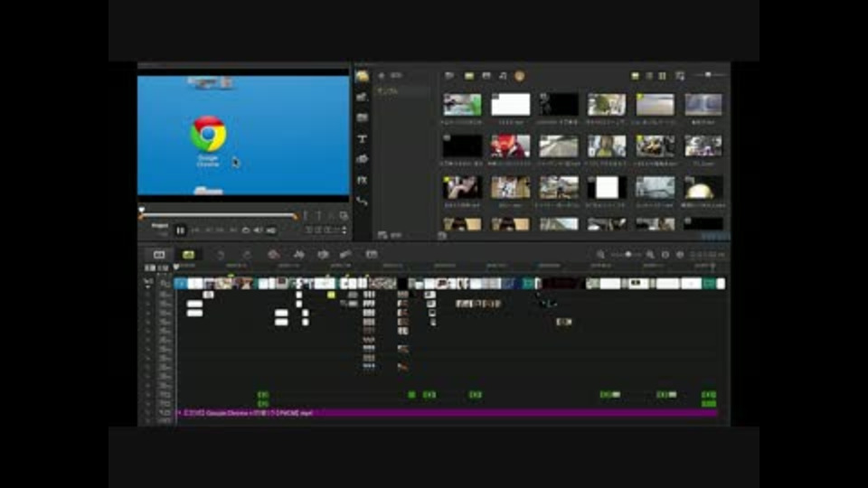Switch to Storyboard view
Screen dimensions: 868x488
coord(159,255)
